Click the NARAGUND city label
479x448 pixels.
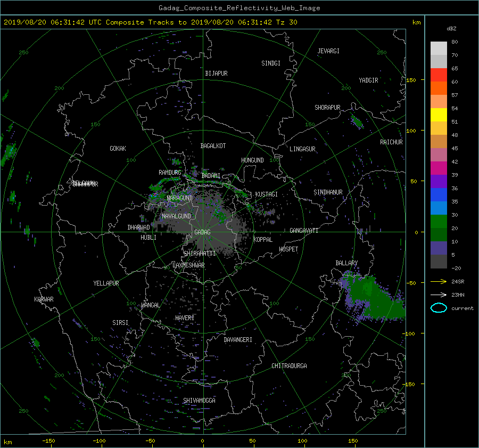(180, 198)
